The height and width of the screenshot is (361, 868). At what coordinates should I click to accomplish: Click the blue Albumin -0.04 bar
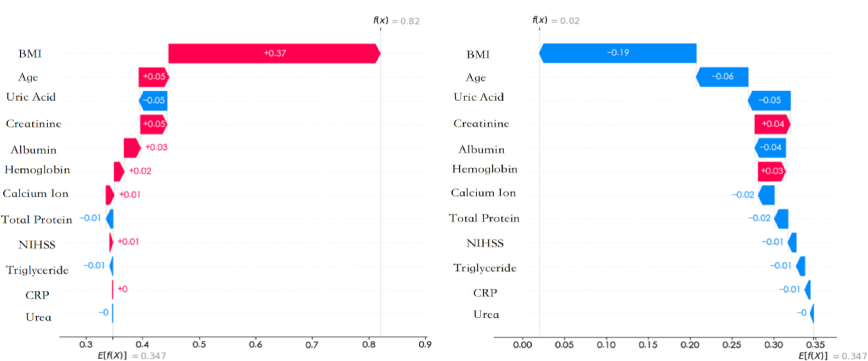pyautogui.click(x=770, y=148)
